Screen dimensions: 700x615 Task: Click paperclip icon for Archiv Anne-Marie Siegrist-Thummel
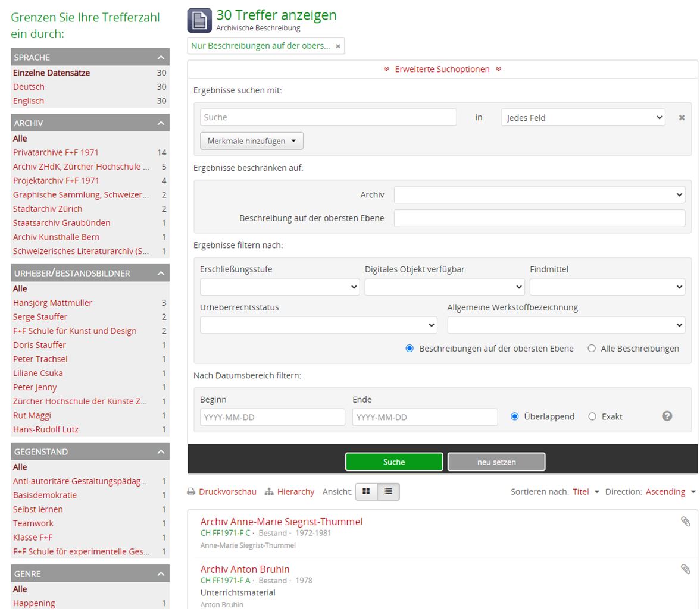click(x=685, y=522)
